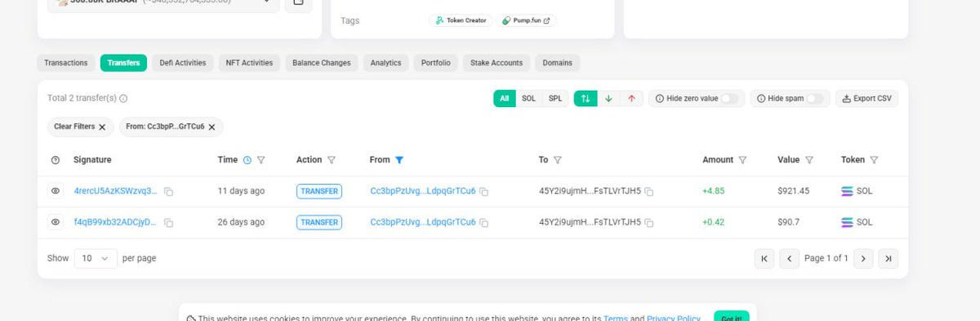The image size is (980, 321).
Task: Copy To address in 11 days ago row
Action: tap(649, 192)
